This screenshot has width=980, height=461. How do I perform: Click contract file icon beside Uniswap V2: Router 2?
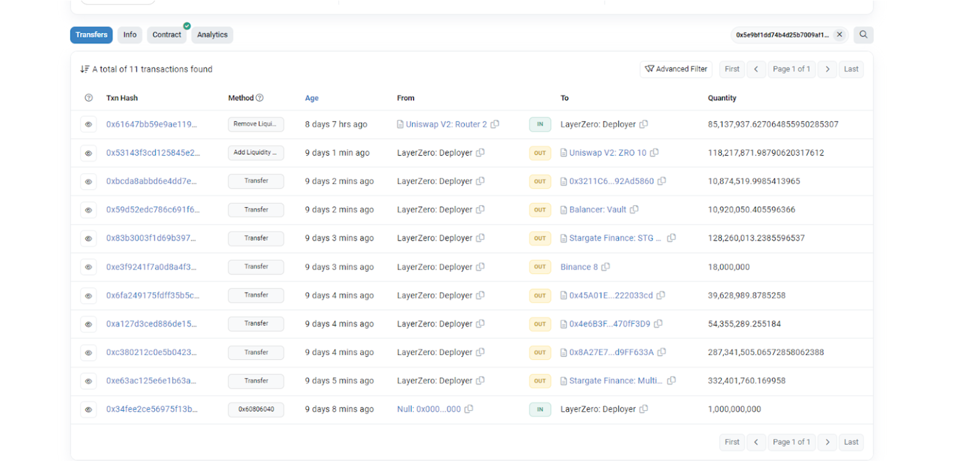(400, 124)
